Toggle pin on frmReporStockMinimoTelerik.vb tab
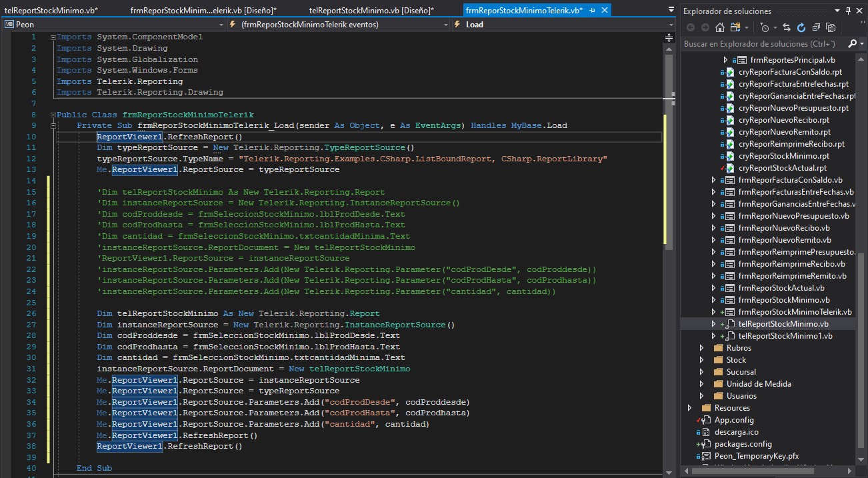868x478 pixels. click(592, 11)
